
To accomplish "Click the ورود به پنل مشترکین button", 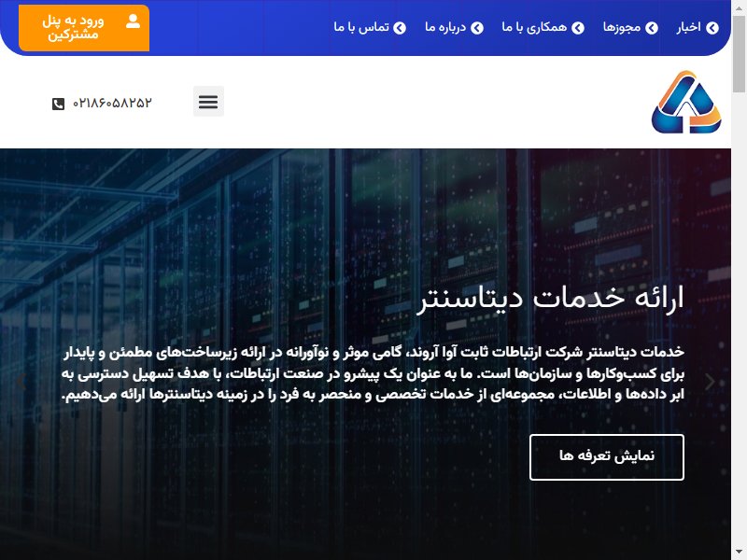I will pos(84,28).
